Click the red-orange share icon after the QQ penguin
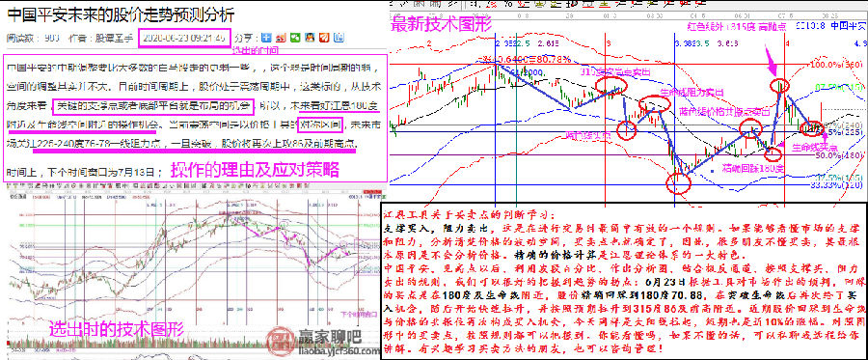This screenshot has height=360, width=868. (324, 38)
